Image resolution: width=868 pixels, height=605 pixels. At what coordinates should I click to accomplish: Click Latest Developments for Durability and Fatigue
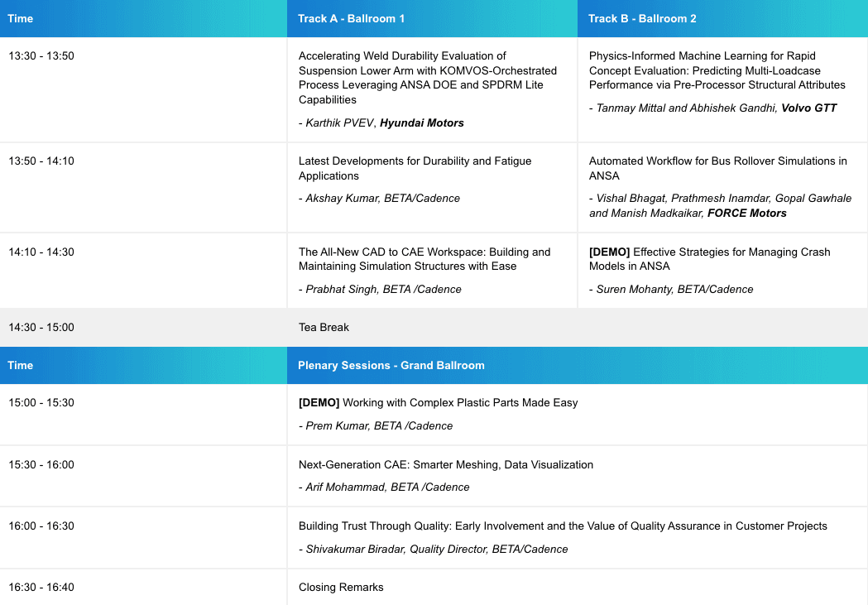click(x=415, y=168)
